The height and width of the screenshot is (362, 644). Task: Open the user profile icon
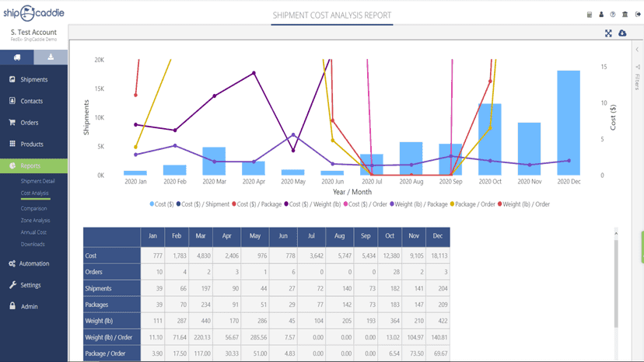(x=601, y=14)
